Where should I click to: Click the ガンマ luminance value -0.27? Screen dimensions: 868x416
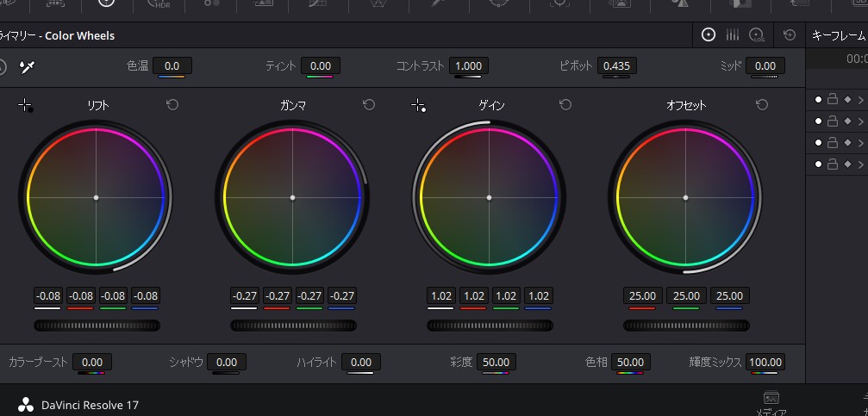point(244,296)
